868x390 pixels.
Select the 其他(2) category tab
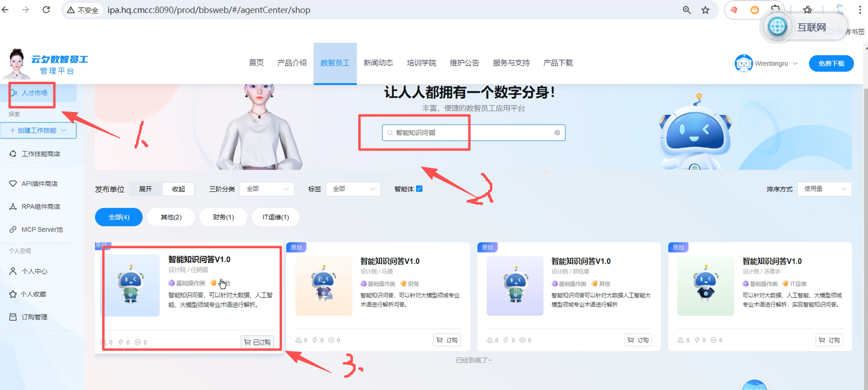171,217
